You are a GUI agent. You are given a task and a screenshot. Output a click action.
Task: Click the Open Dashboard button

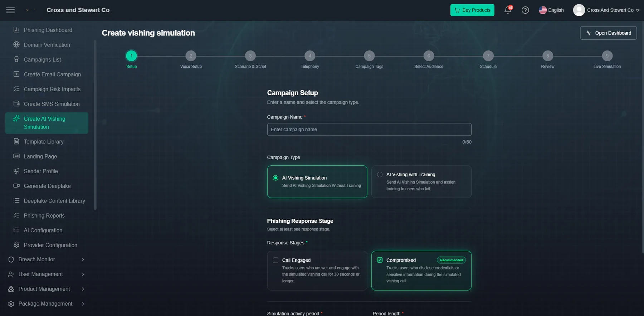(608, 33)
